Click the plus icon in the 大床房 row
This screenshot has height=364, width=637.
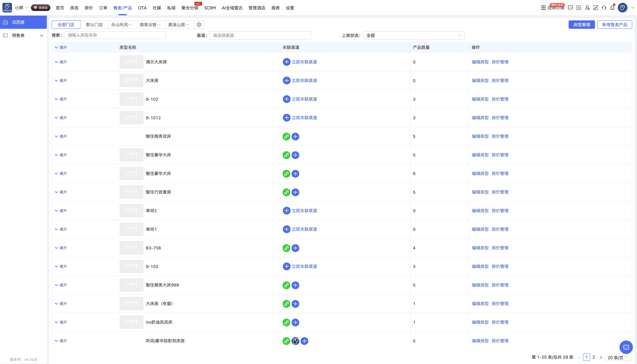[x=287, y=81]
